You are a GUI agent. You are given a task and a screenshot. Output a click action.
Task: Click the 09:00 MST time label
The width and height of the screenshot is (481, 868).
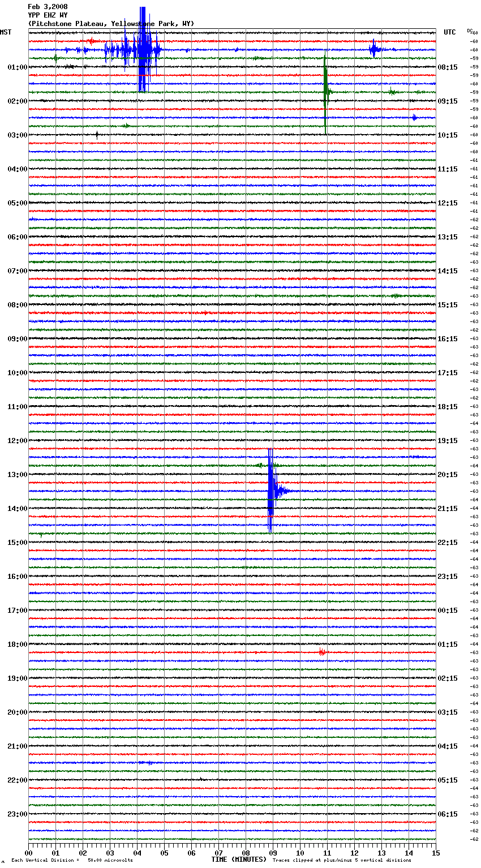coord(18,339)
